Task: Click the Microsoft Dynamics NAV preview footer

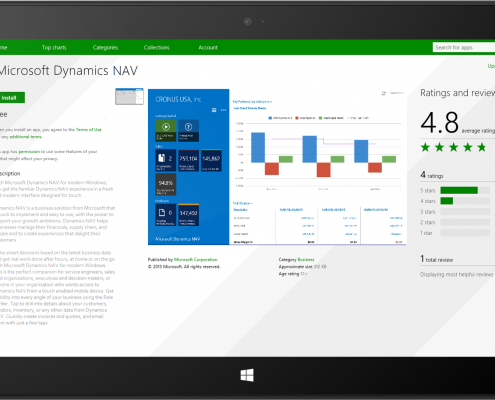Action: 178,239
